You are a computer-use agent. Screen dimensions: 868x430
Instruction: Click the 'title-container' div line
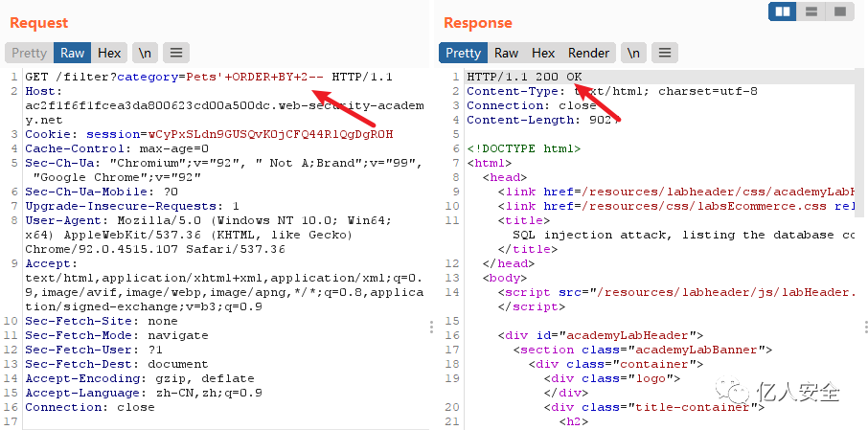point(653,408)
